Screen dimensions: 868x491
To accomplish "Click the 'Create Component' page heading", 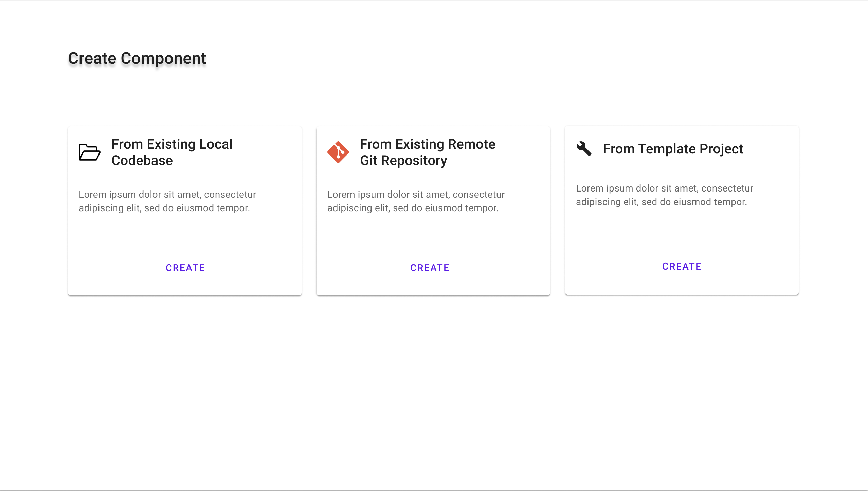I will pos(137,58).
